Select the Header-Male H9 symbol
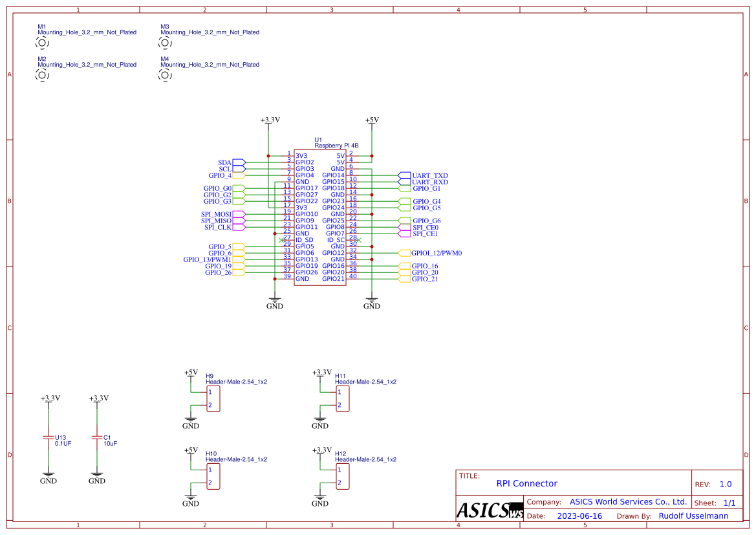This screenshot has height=535, width=756. coord(215,399)
